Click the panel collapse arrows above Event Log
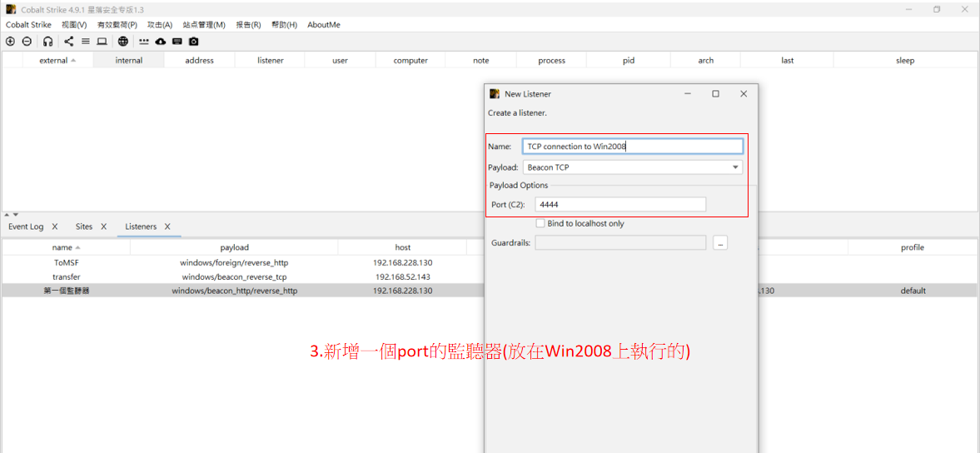Screen dimensions: 980x453 pyautogui.click(x=12, y=214)
